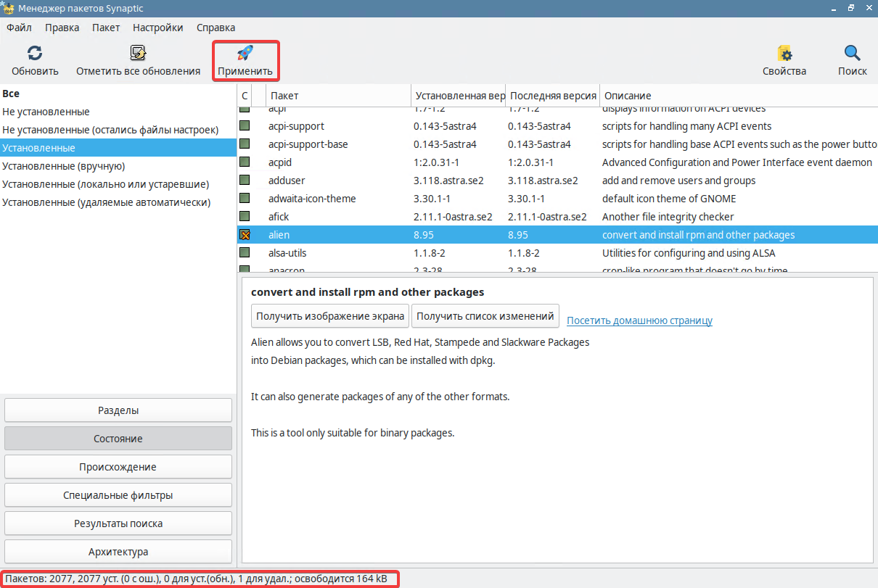Open the Настройки menu
The image size is (878, 588).
(x=157, y=28)
